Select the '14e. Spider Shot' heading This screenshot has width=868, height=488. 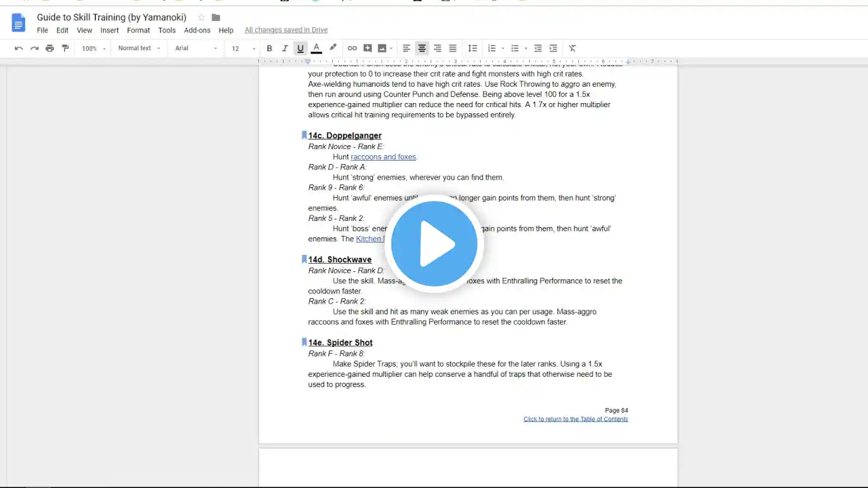340,343
